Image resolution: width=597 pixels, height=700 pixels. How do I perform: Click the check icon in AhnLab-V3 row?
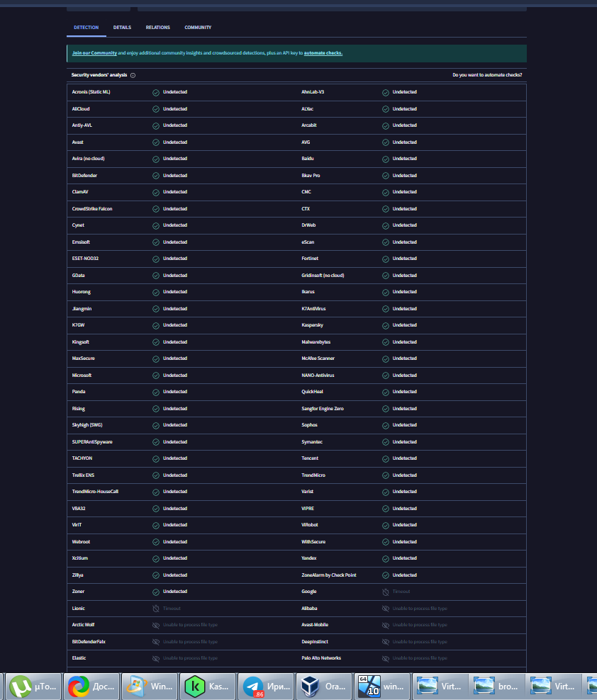386,93
